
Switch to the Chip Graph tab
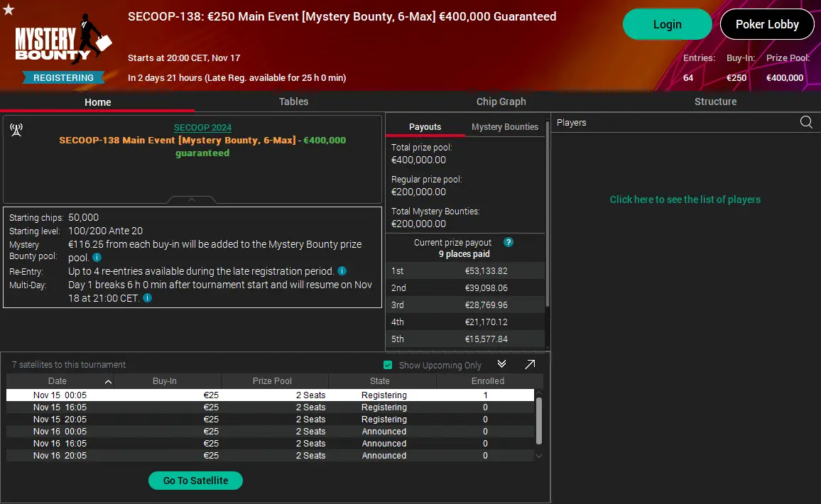click(501, 102)
